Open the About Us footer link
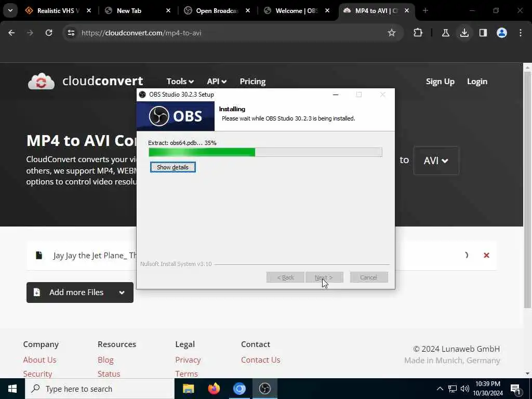The image size is (532, 399). pos(39,360)
